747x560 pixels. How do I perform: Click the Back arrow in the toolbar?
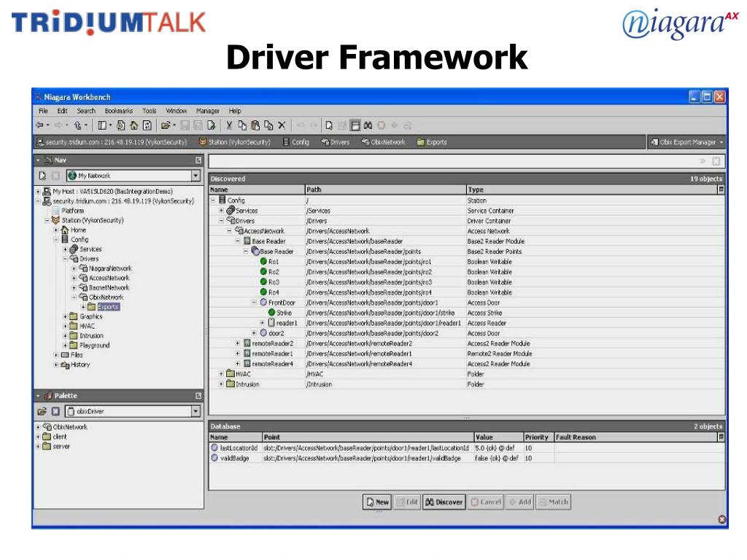point(39,125)
